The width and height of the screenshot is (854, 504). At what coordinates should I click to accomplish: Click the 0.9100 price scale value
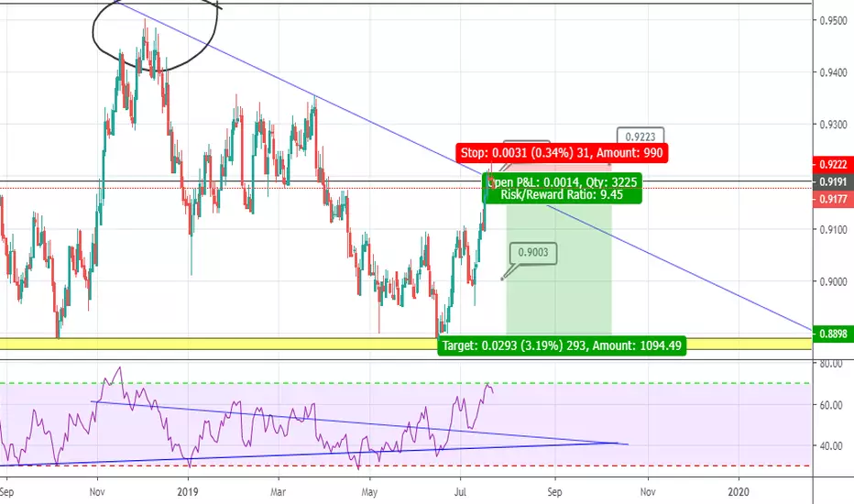click(833, 229)
